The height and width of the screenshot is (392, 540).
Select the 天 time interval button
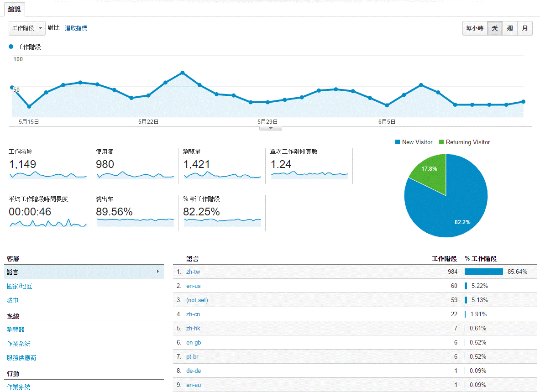(x=494, y=28)
